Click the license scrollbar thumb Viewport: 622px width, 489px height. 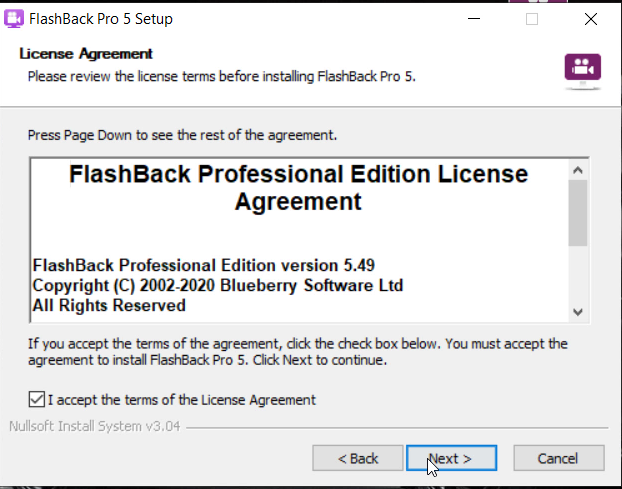[577, 212]
